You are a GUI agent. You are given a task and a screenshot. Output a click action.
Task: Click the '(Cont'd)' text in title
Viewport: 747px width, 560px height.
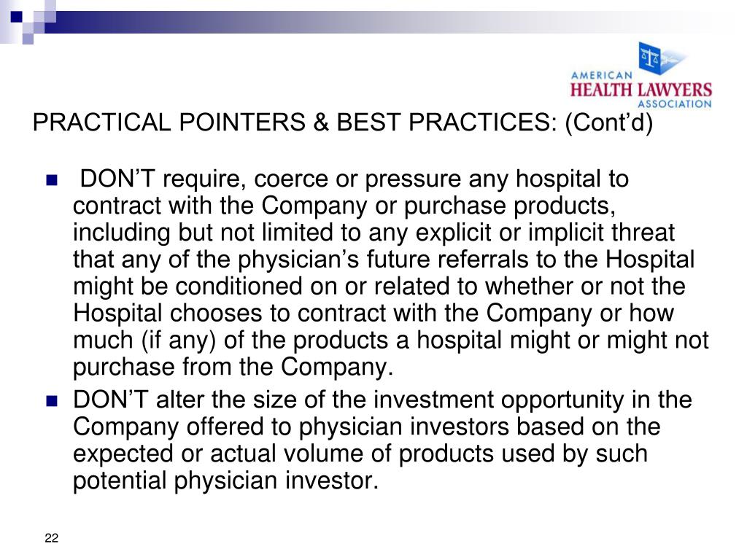coord(609,122)
